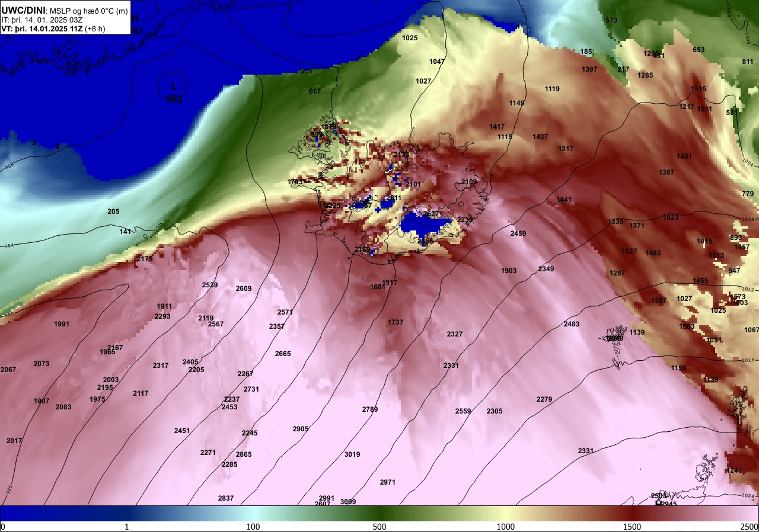Click the 1903 height value
This screenshot has height=532, width=759.
click(509, 271)
